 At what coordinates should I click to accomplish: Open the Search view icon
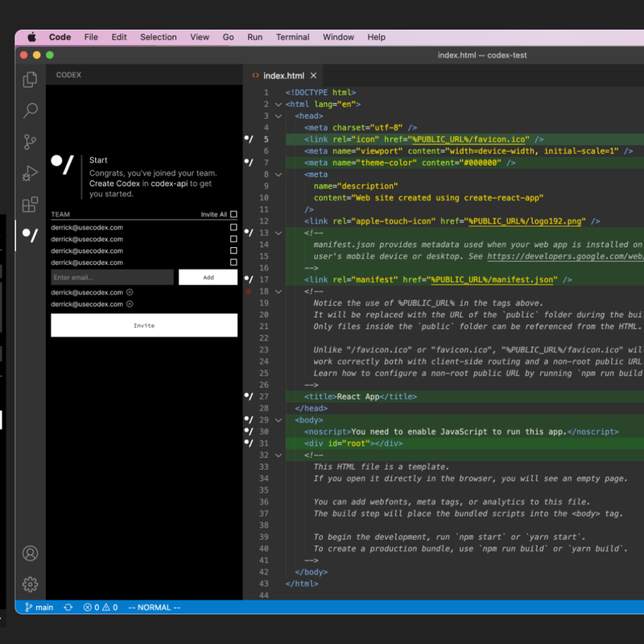[x=31, y=111]
